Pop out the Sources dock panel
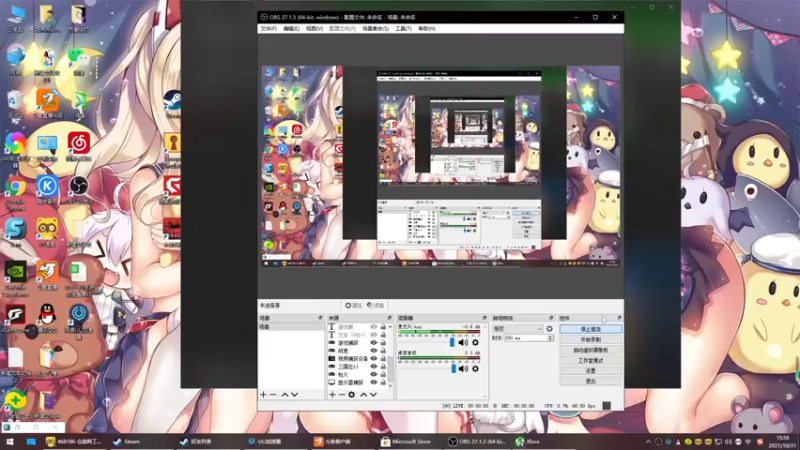The image size is (800, 450). point(389,318)
